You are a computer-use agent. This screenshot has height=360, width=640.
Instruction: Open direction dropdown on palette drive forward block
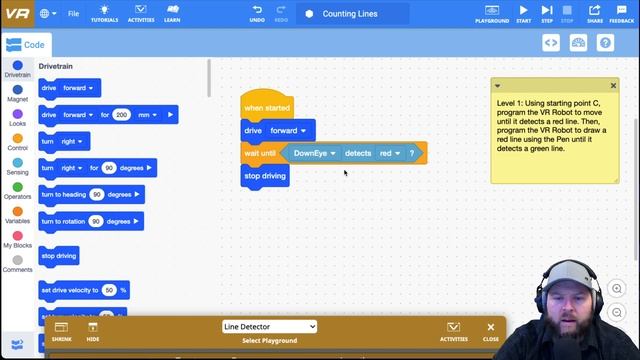78,88
